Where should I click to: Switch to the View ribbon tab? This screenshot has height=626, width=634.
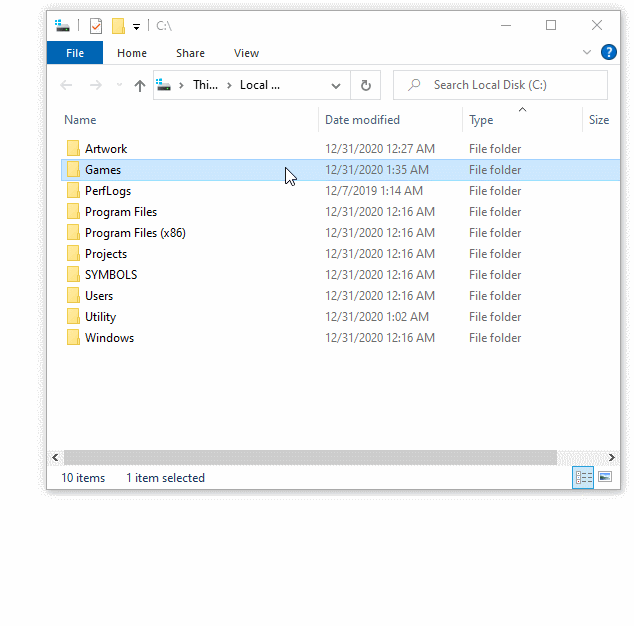(x=246, y=53)
